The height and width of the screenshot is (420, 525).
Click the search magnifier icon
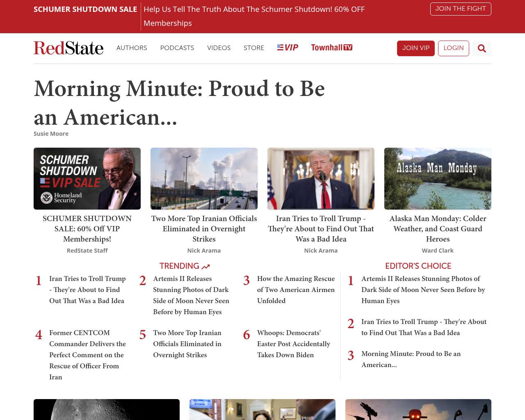(x=482, y=48)
